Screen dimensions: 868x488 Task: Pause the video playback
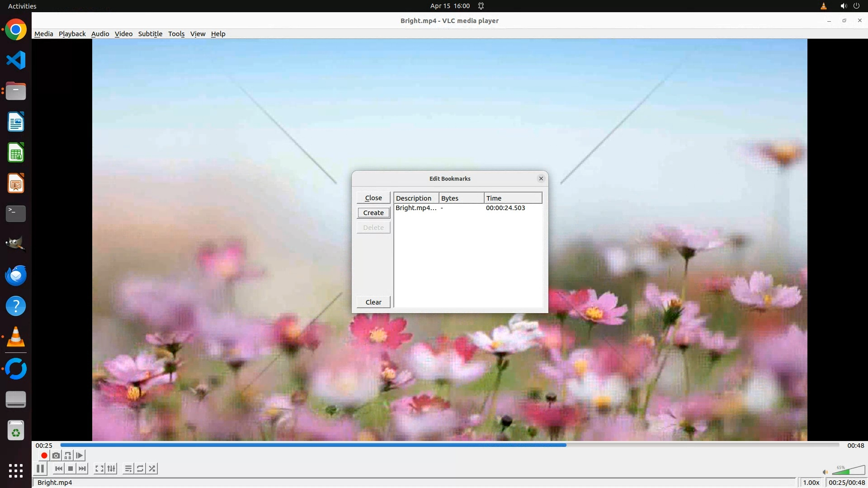40,469
